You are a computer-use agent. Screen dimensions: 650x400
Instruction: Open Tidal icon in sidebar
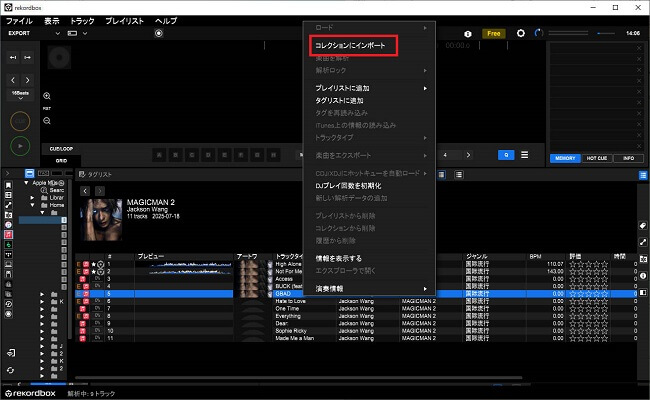[8, 255]
